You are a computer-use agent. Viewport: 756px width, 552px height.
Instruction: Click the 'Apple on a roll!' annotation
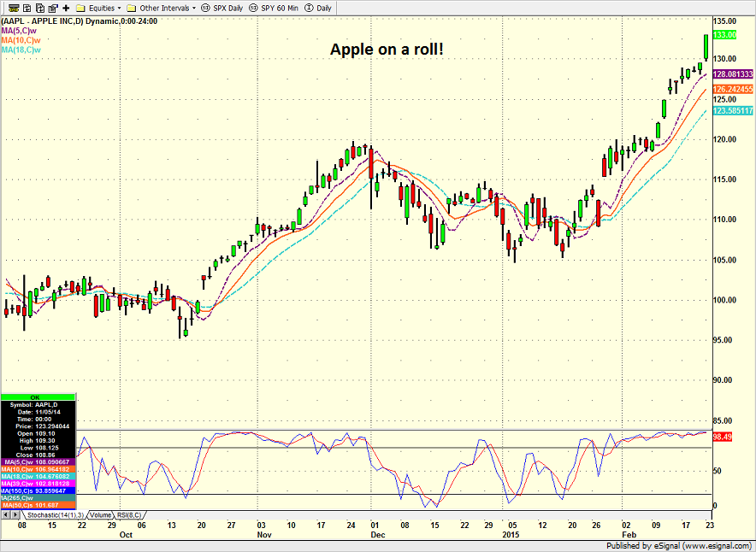tap(387, 49)
